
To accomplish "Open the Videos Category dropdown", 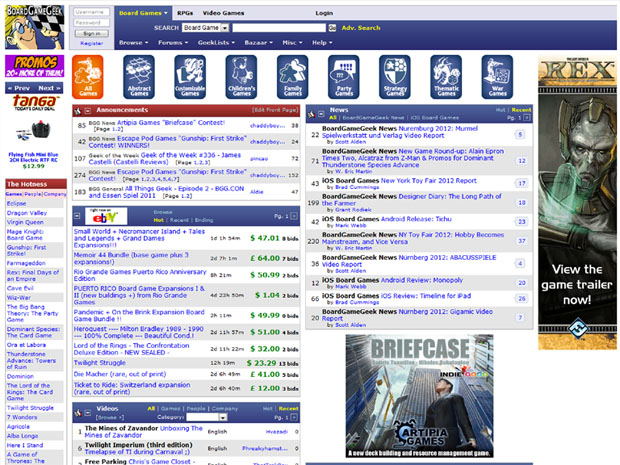I will (x=207, y=417).
